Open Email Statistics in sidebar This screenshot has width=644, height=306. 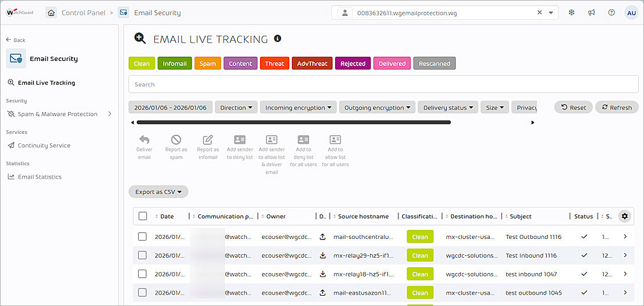click(35, 177)
